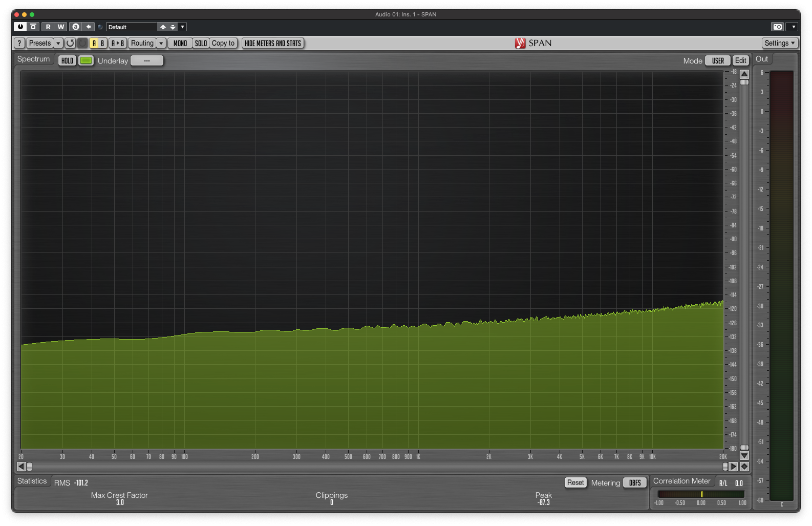Toggle the plugin power/activate button
This screenshot has width=812, height=526.
20,27
